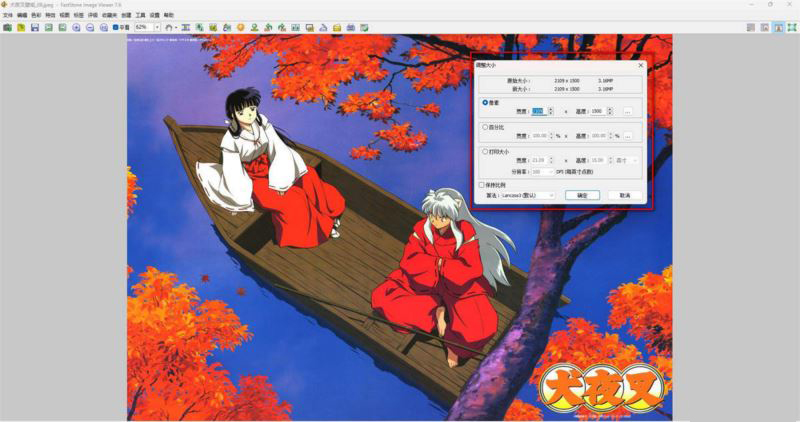
Task: Click the blue floppy disk save icon
Action: tap(35, 28)
